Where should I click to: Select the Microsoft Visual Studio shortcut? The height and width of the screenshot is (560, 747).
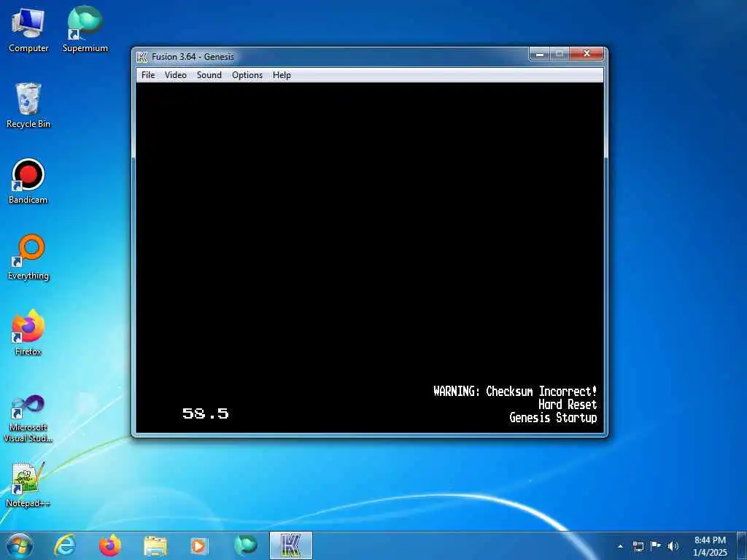28,419
